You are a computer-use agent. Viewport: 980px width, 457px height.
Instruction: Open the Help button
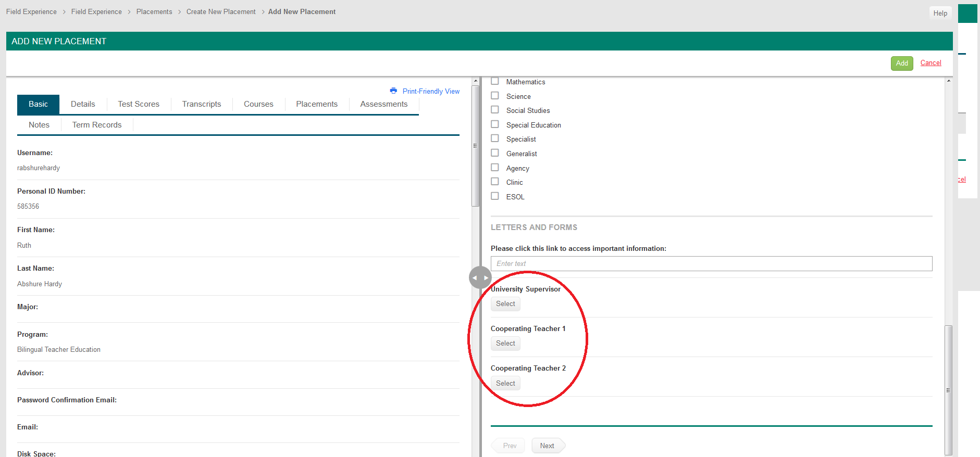tap(940, 13)
